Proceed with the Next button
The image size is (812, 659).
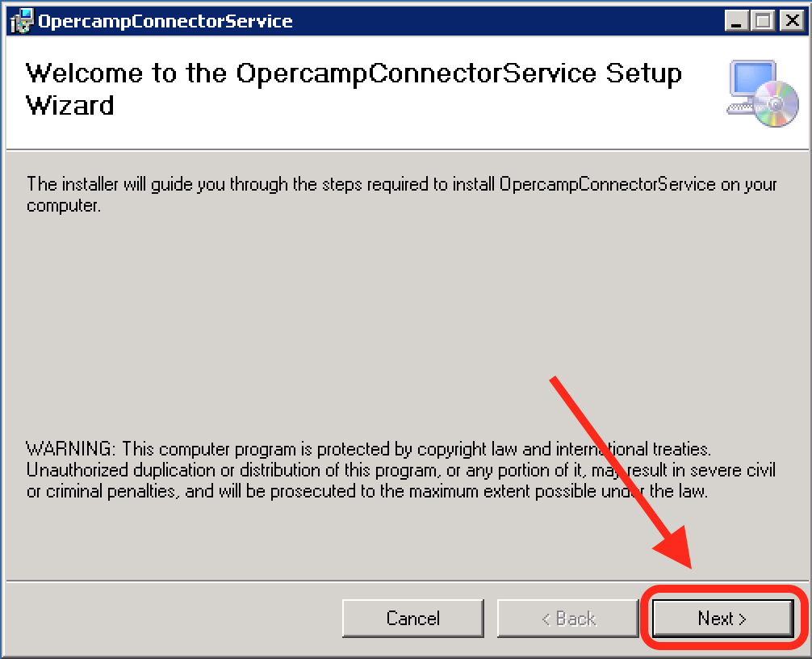tap(722, 619)
